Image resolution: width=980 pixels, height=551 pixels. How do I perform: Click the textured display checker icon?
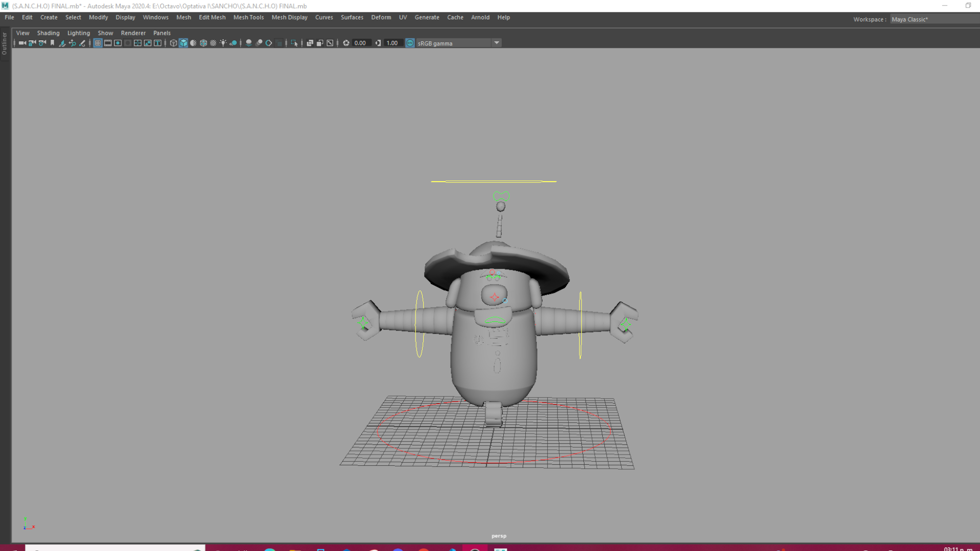click(213, 43)
